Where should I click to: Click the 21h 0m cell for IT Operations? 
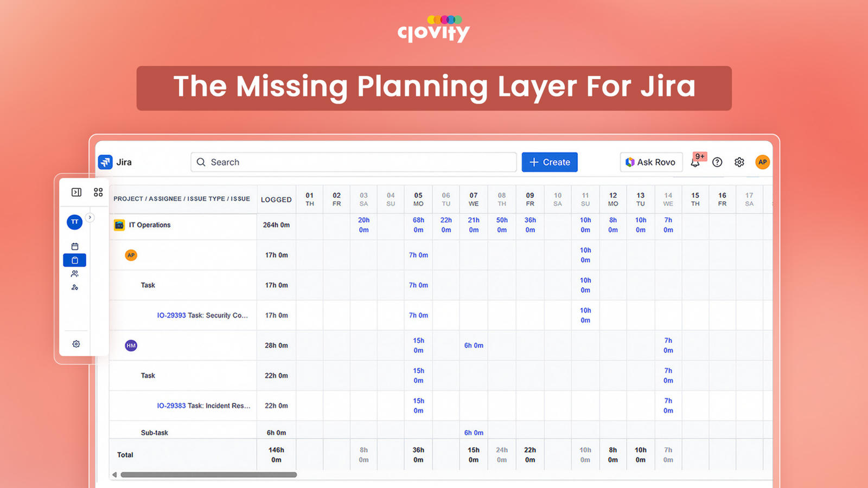pyautogui.click(x=474, y=225)
